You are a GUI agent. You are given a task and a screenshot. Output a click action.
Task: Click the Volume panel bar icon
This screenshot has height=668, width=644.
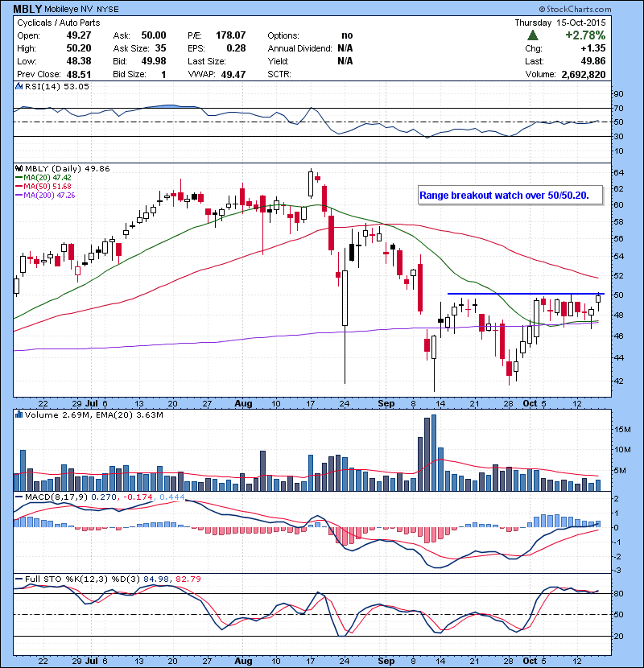click(19, 414)
